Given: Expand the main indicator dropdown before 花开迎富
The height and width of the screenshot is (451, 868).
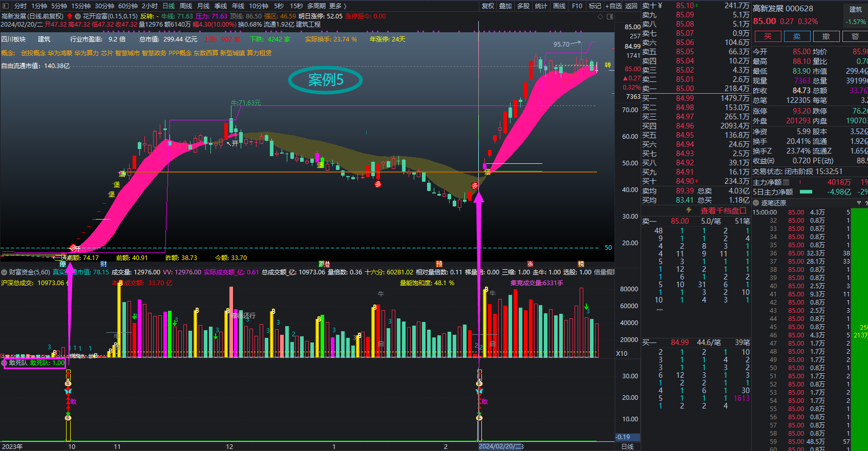Looking at the screenshot, I should [78, 16].
